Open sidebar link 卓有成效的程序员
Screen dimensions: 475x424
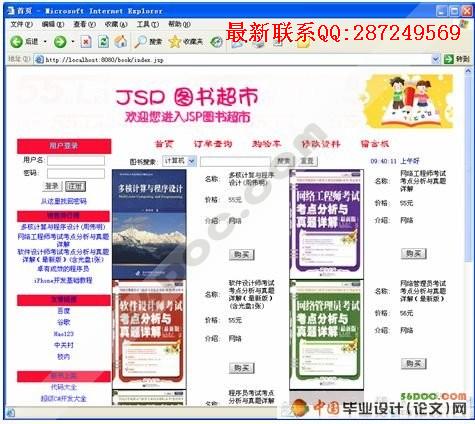coord(63,269)
